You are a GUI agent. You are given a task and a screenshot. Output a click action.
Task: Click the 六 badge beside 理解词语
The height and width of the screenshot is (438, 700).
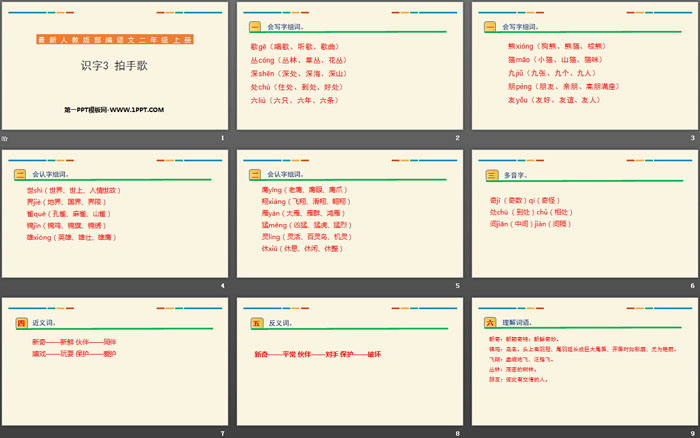pos(490,323)
